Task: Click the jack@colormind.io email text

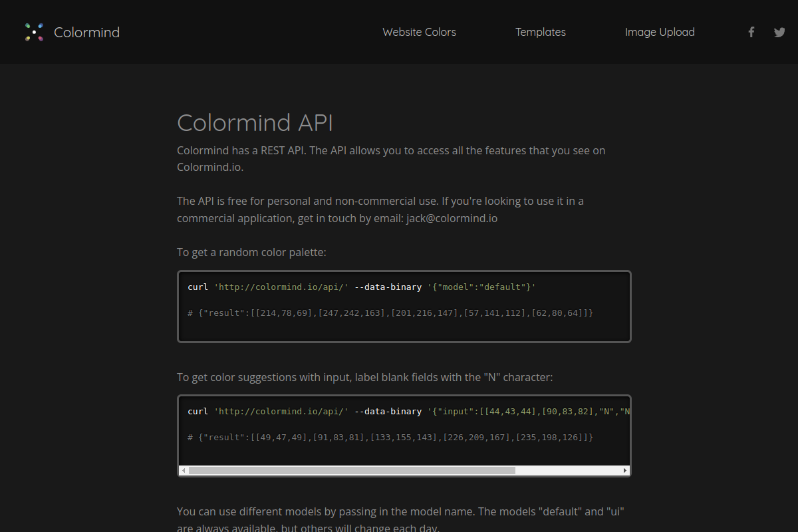Action: tap(452, 218)
